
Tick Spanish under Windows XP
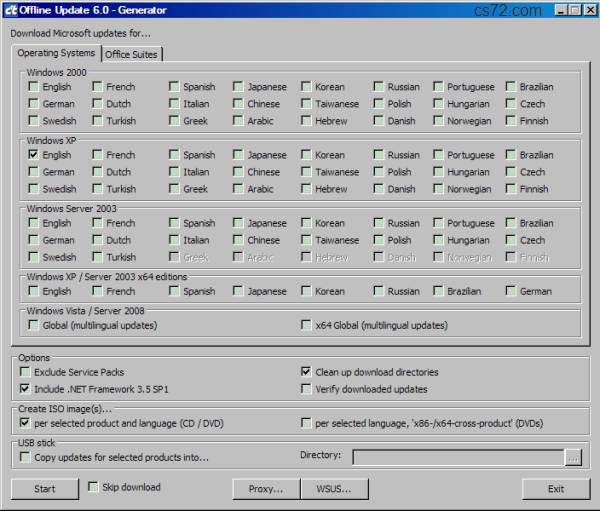coord(174,155)
